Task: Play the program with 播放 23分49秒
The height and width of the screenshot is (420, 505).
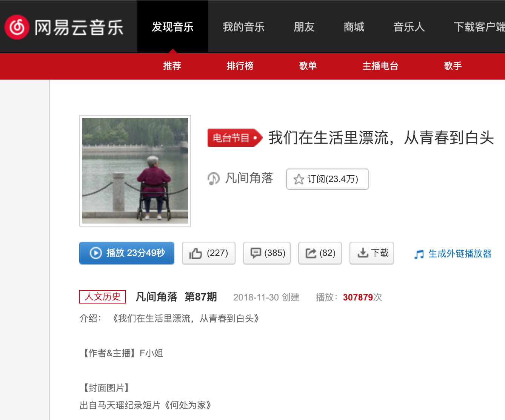Action: pyautogui.click(x=127, y=253)
